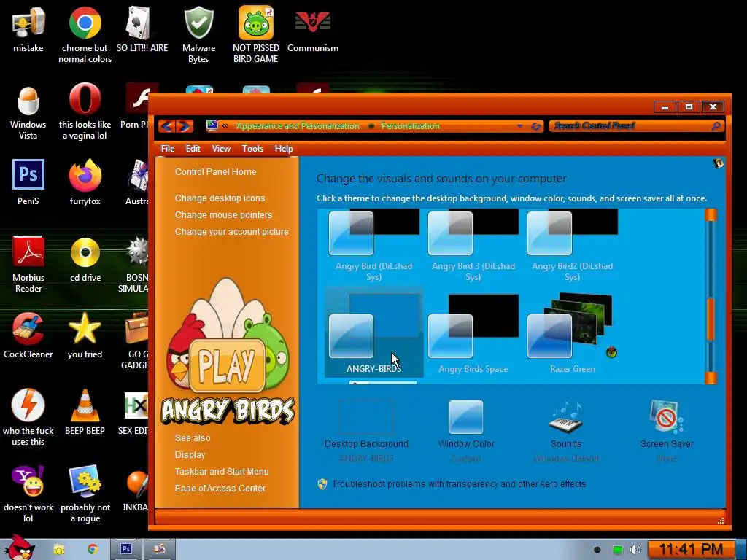The image size is (747, 560).
Task: Open the cd drive disc icon
Action: tap(85, 260)
